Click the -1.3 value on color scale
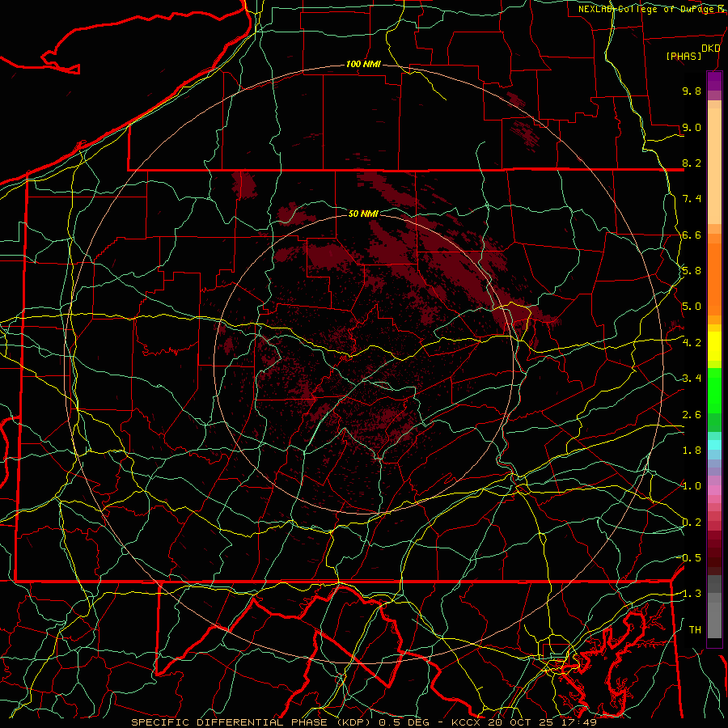The width and height of the screenshot is (728, 728). [690, 594]
